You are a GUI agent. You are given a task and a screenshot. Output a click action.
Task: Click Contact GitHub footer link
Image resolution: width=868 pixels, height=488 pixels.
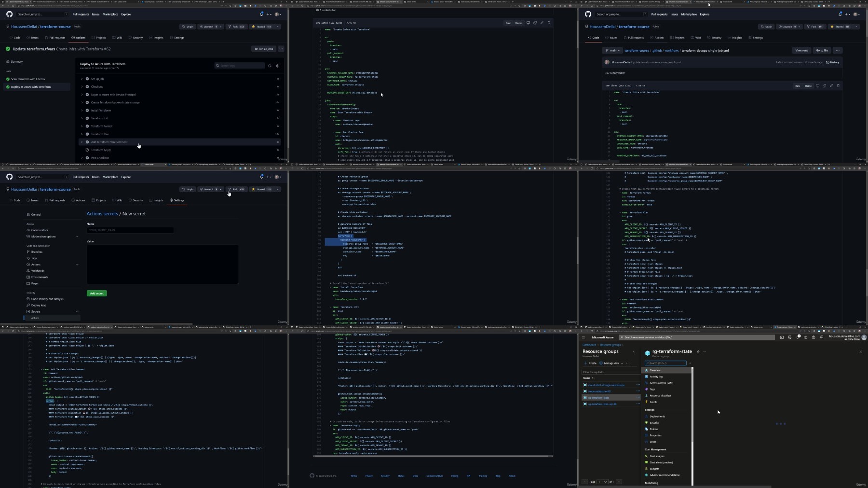click(434, 476)
